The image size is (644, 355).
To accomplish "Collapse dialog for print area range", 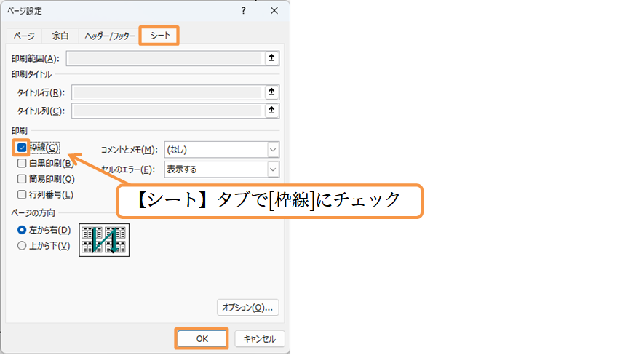I will (271, 58).
